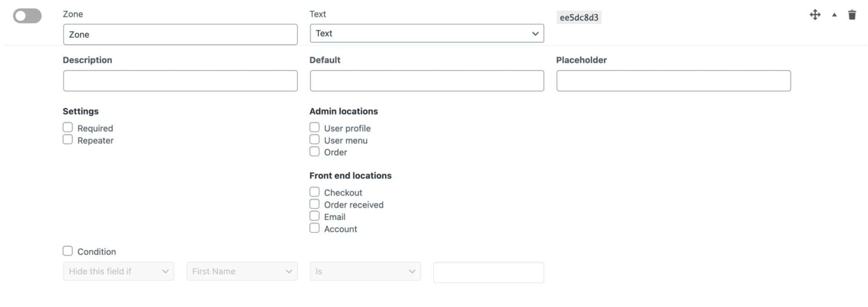The width and height of the screenshot is (868, 307).
Task: Click the Admin locations heading
Action: coord(344,111)
